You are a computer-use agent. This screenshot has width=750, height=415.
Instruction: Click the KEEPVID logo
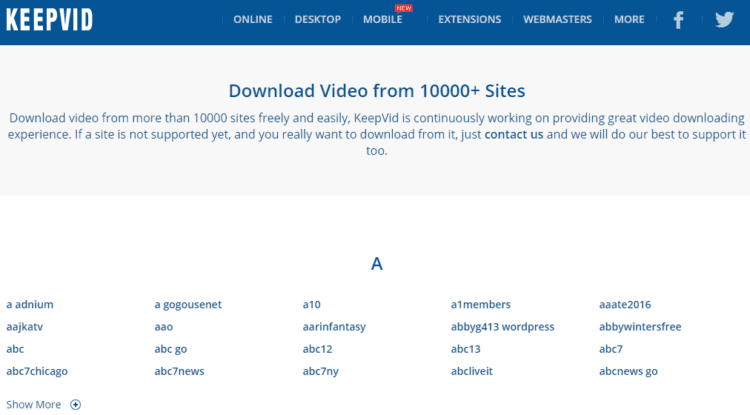coord(49,20)
